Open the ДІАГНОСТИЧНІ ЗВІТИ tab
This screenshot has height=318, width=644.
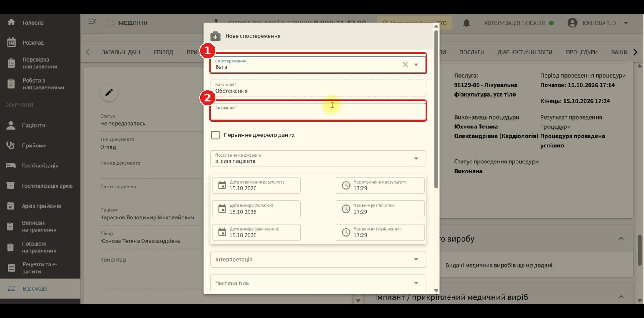[x=525, y=52]
